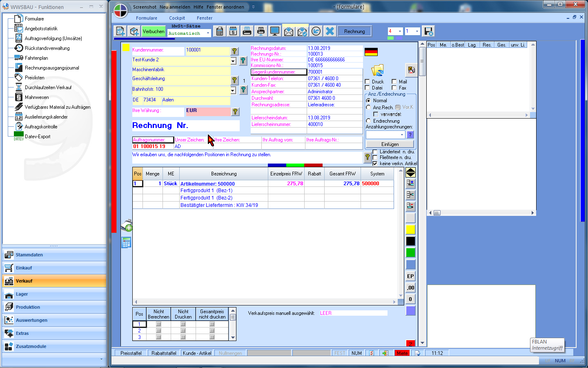Click the folder refresh icon

click(x=377, y=70)
